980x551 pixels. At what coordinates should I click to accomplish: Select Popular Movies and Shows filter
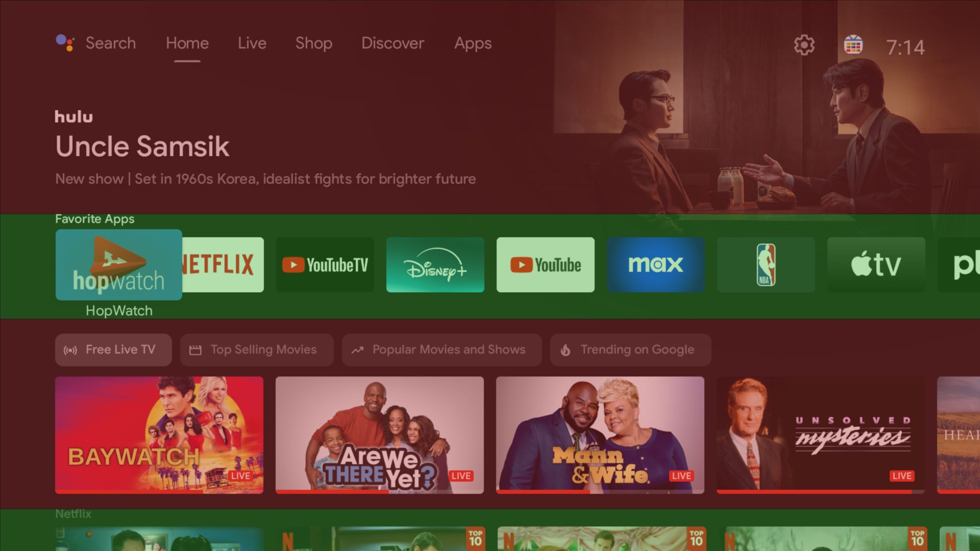coord(439,350)
